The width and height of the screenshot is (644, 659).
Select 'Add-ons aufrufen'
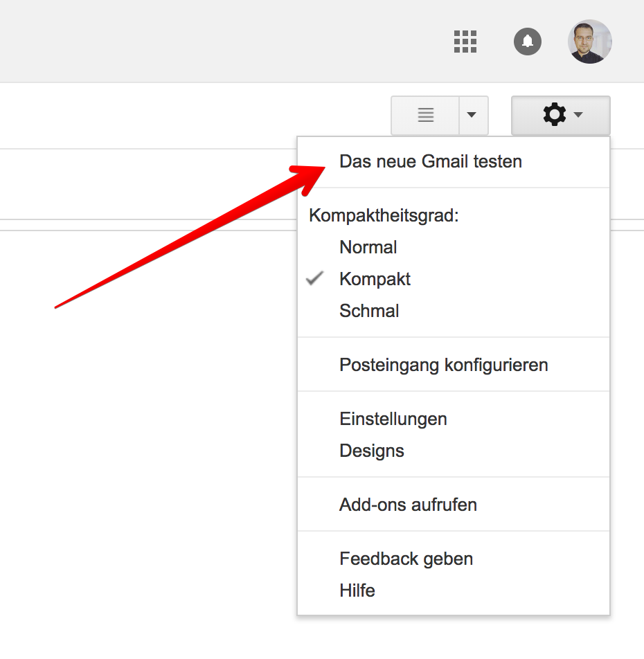point(408,505)
